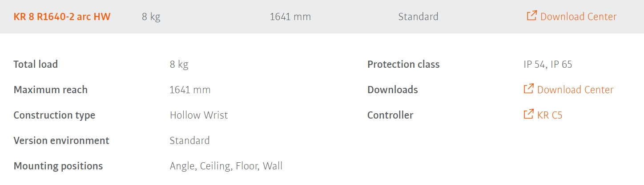This screenshot has width=644, height=185.
Task: Click the Protection class label
Action: coord(403,64)
